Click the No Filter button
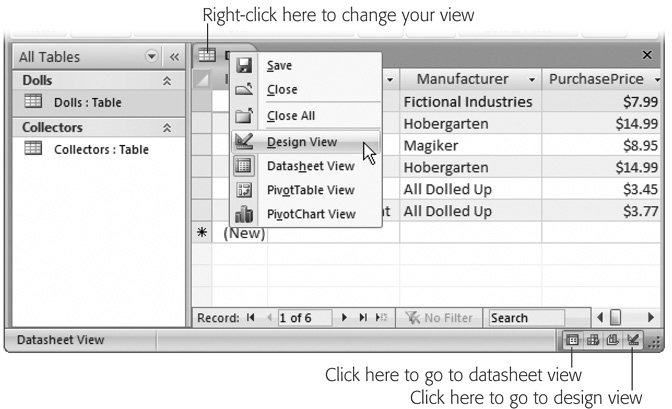Screen dimensions: 672x409 440,318
